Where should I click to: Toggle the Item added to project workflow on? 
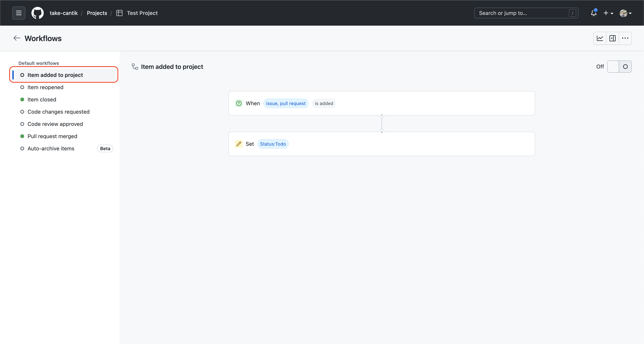619,67
